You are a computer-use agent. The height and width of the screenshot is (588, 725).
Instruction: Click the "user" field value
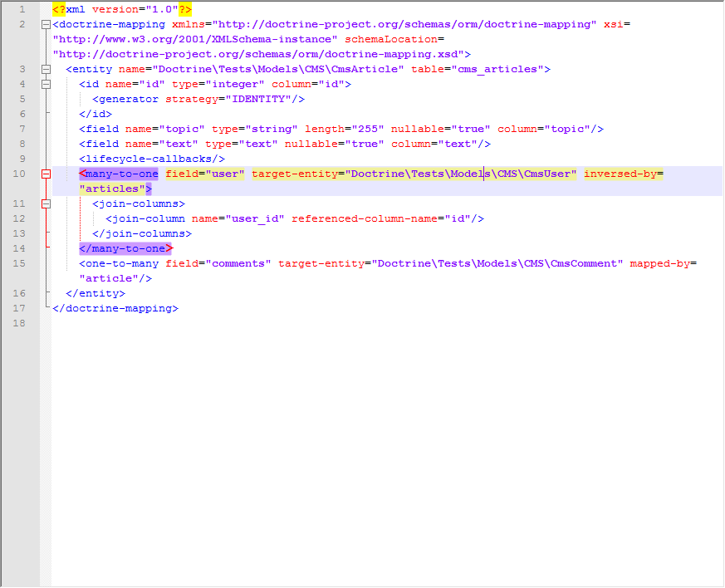pos(225,174)
